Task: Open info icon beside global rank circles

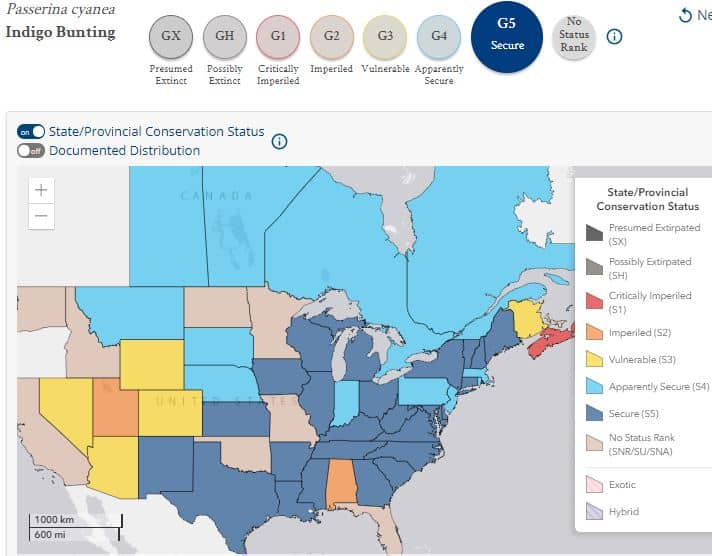Action: (614, 36)
